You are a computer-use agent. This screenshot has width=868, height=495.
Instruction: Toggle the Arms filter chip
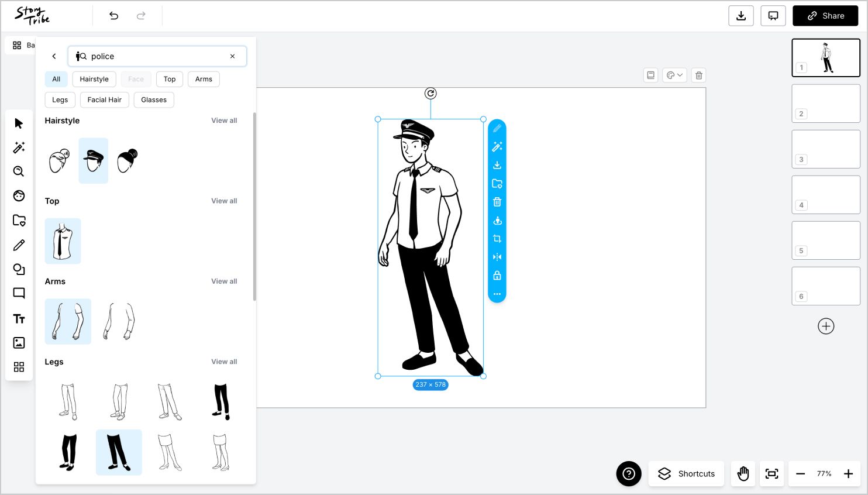[x=204, y=79]
